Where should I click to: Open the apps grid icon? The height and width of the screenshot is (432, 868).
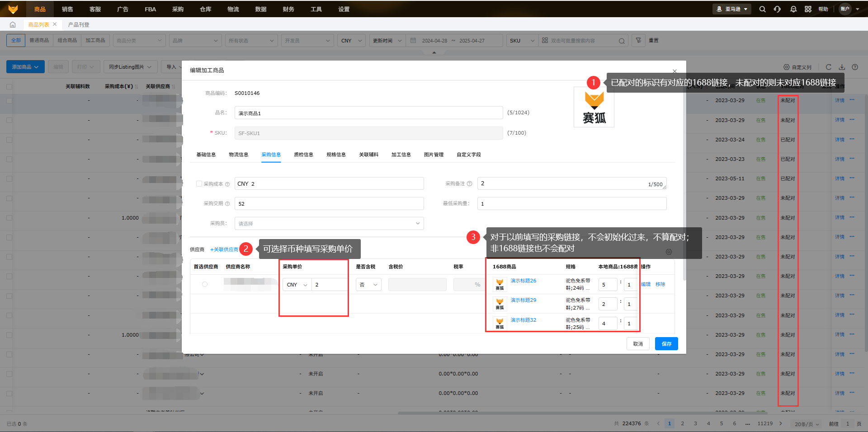click(x=808, y=9)
